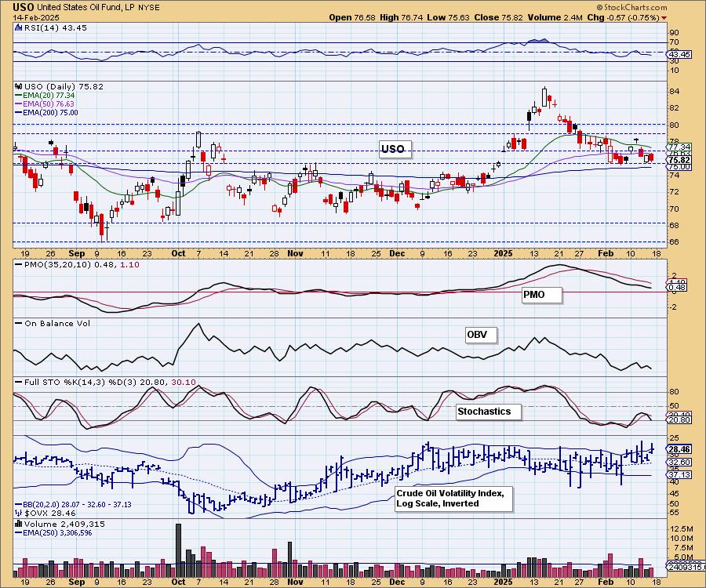Click the Close 75.82 header value
This screenshot has width=706, height=588.
click(x=498, y=17)
